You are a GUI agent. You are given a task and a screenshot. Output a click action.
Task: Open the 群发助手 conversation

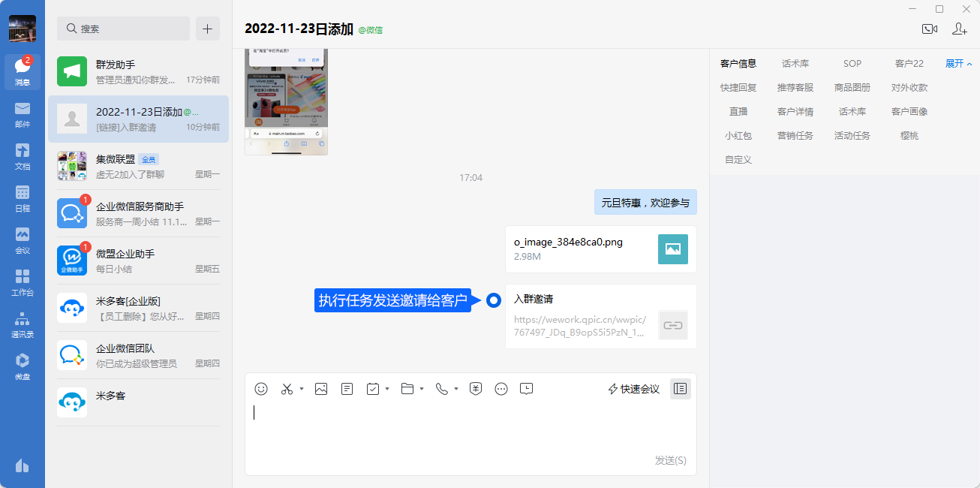coord(139,71)
